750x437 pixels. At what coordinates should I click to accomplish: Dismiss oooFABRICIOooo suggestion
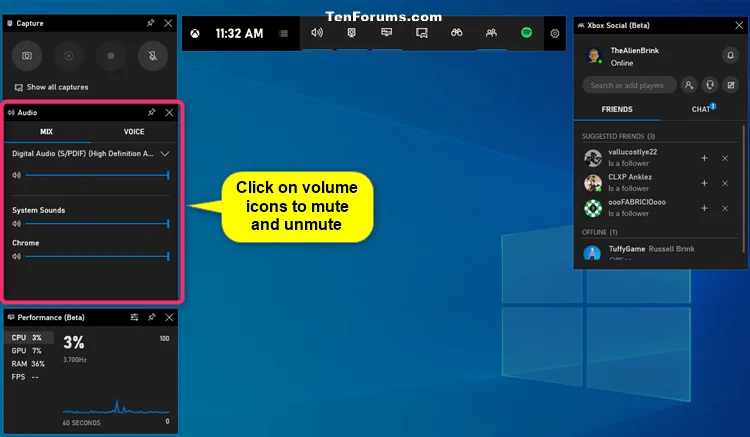[x=725, y=208]
